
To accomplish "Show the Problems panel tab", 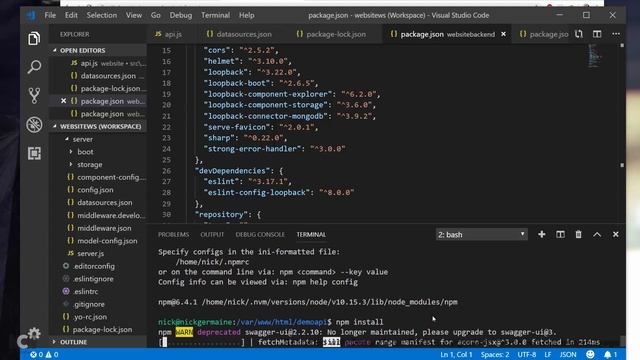I will pyautogui.click(x=173, y=235).
